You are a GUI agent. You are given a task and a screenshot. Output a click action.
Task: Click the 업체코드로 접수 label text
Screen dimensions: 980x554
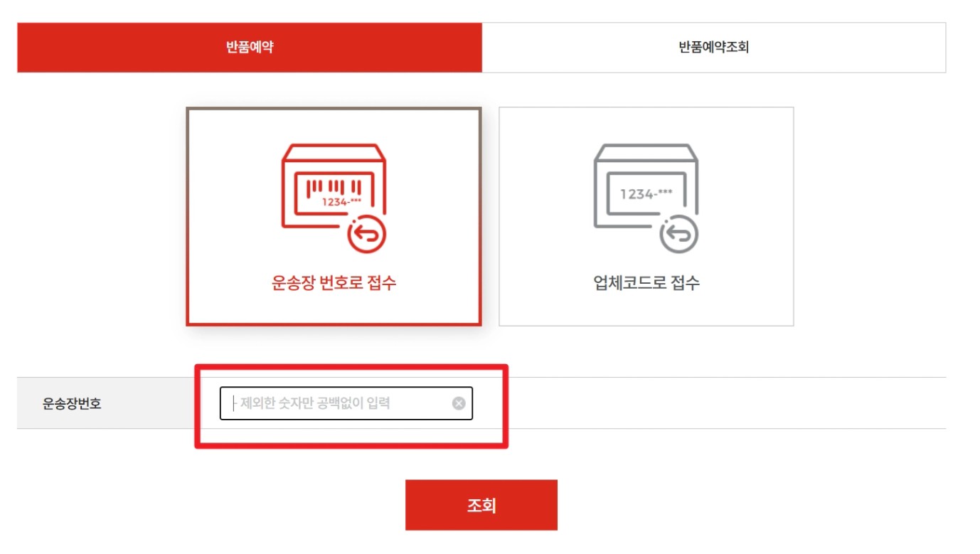tap(646, 283)
